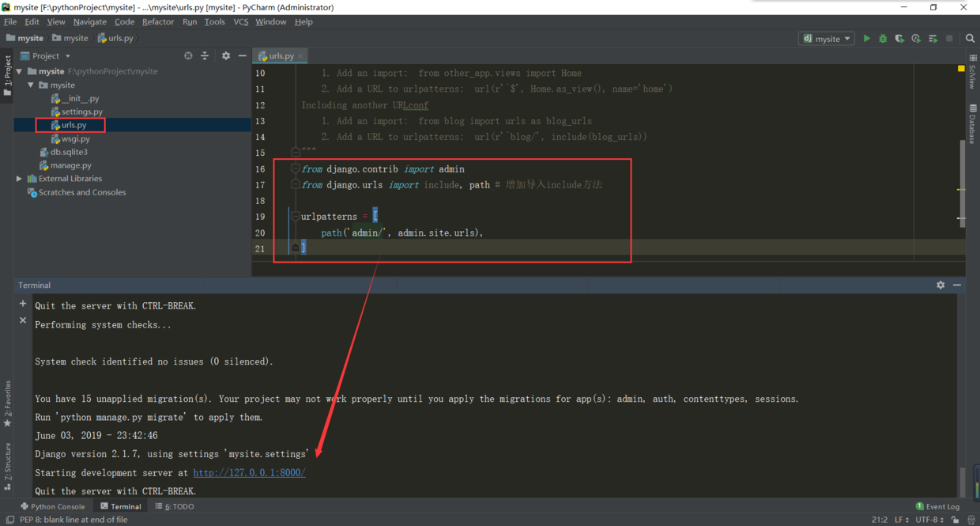This screenshot has width=980, height=526.
Task: Toggle the Z: Structure side tab
Action: pyautogui.click(x=7, y=467)
